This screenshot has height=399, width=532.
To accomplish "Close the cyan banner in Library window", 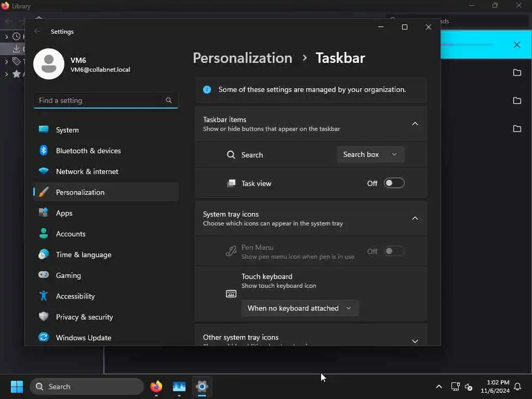I will 517,45.
